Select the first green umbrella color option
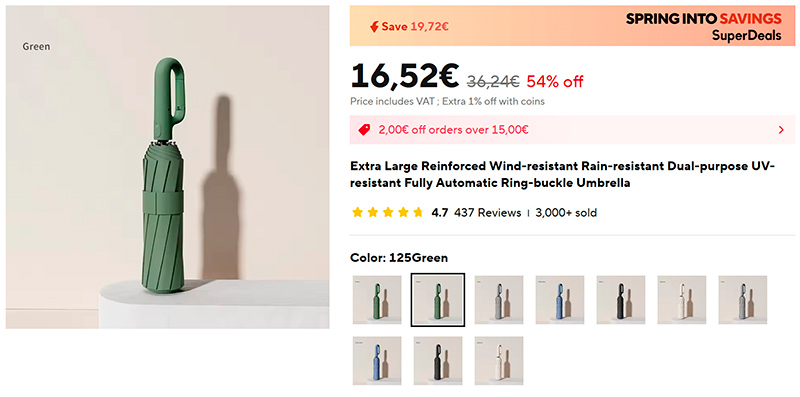 point(377,300)
